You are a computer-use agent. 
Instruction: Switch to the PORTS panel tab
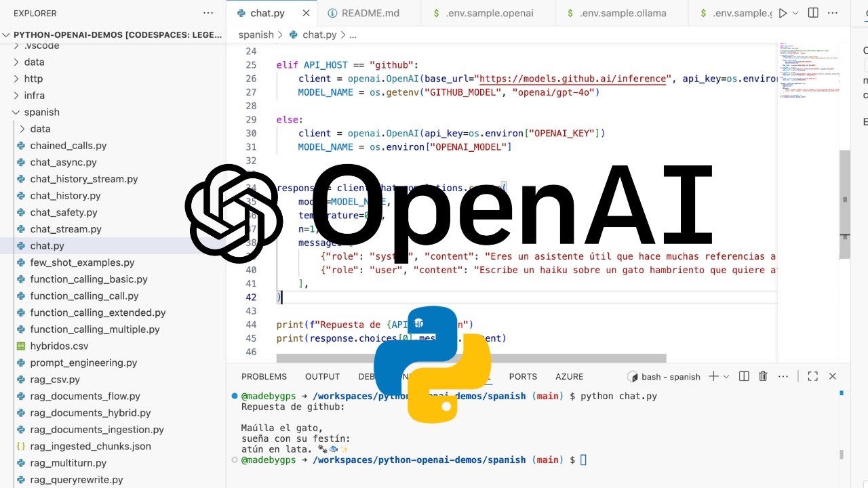tap(523, 376)
